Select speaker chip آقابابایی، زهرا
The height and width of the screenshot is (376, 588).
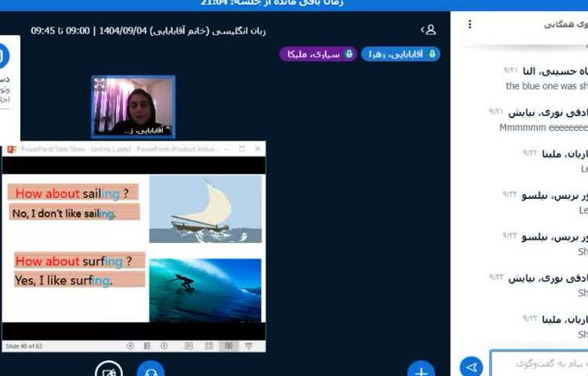pyautogui.click(x=401, y=54)
